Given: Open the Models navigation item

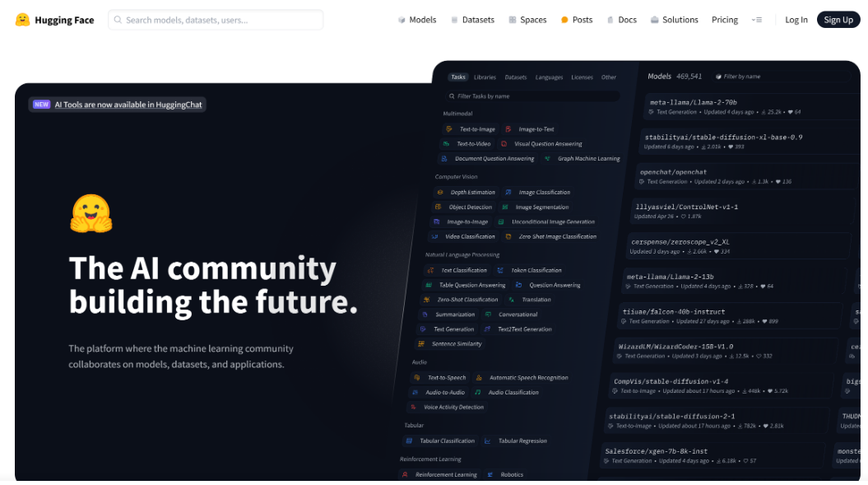Looking at the screenshot, I should [417, 20].
